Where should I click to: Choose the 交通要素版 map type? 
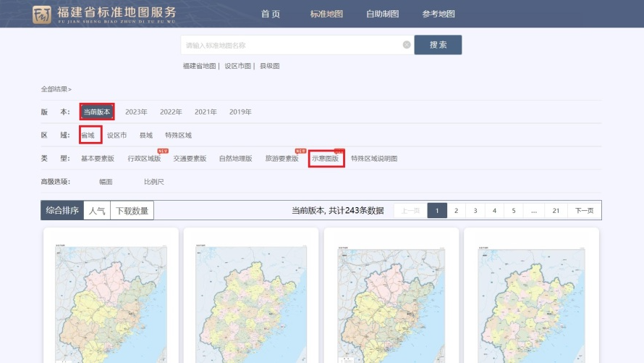pos(190,158)
